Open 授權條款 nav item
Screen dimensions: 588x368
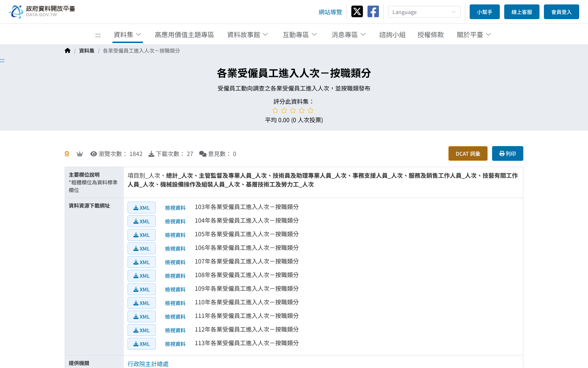[x=431, y=35]
